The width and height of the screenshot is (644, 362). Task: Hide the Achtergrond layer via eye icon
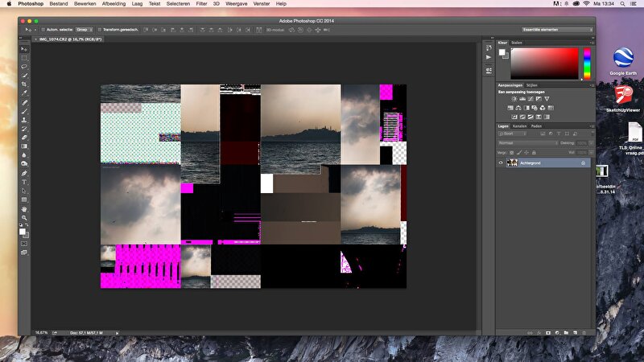pyautogui.click(x=502, y=162)
